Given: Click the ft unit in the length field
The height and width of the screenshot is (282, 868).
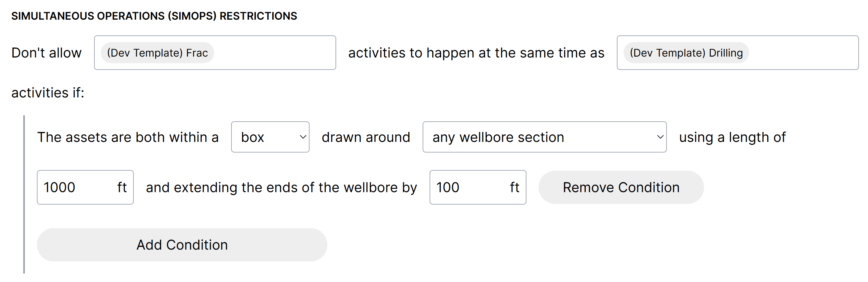Looking at the screenshot, I should tap(122, 187).
